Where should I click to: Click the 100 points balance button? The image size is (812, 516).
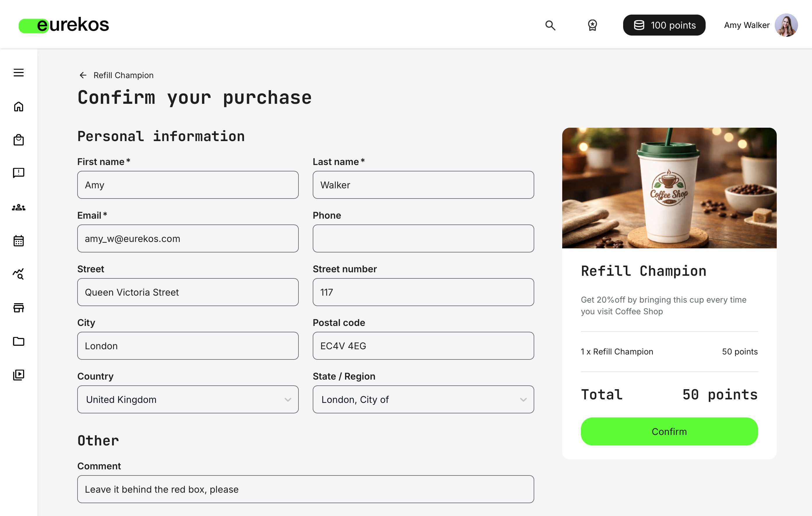(664, 25)
